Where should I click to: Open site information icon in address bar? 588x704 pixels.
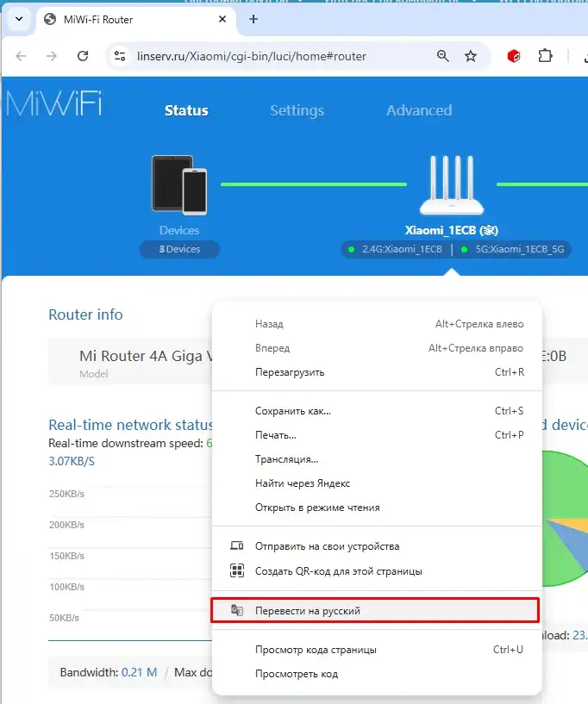(120, 56)
